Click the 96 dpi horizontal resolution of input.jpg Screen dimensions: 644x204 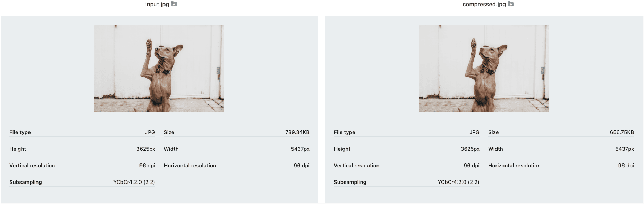(301, 166)
